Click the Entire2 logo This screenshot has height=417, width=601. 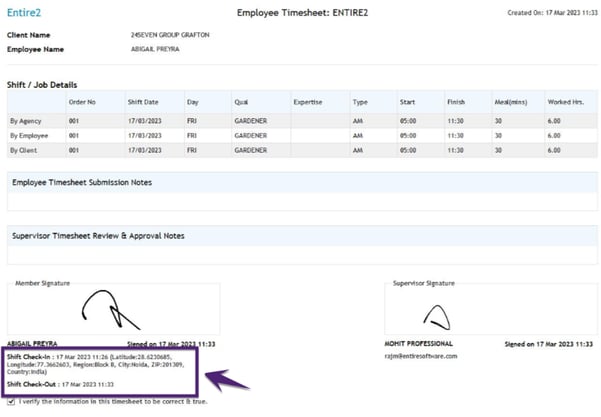click(26, 13)
